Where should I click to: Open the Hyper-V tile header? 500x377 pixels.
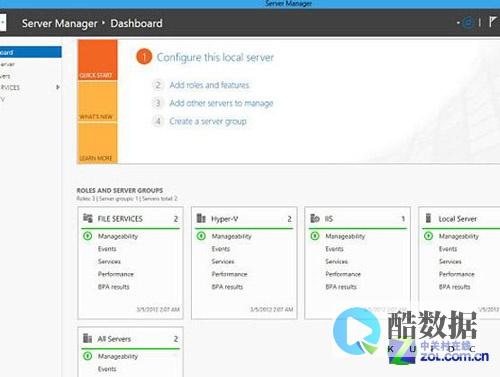click(244, 219)
